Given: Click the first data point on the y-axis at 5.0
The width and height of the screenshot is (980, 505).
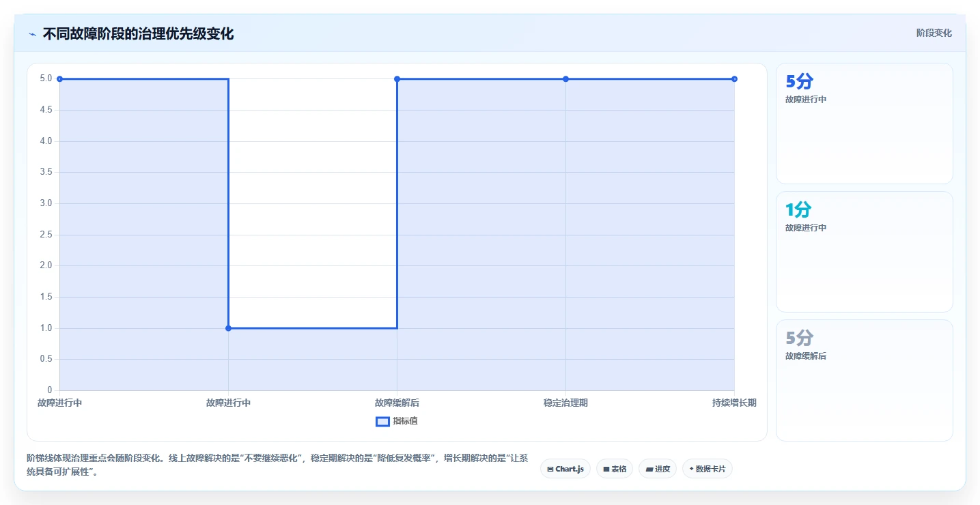Looking at the screenshot, I should [59, 79].
